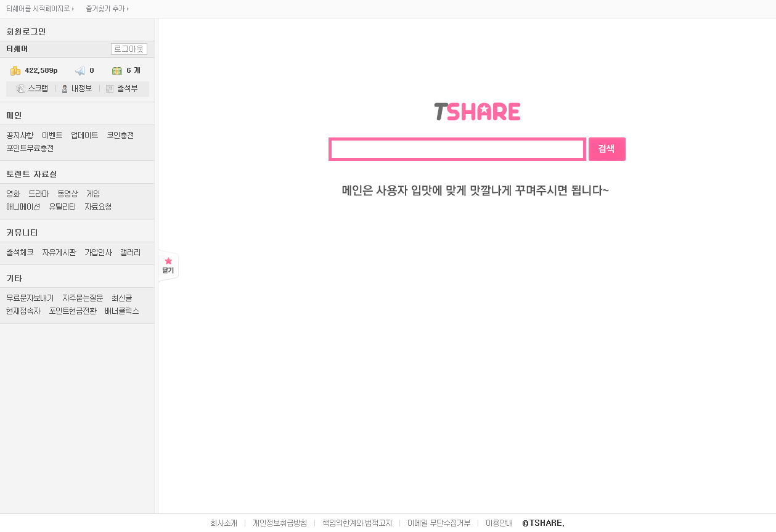776x532 pixels.
Task: Open 자주묻는질문 FAQ link
Action: pyautogui.click(x=83, y=298)
